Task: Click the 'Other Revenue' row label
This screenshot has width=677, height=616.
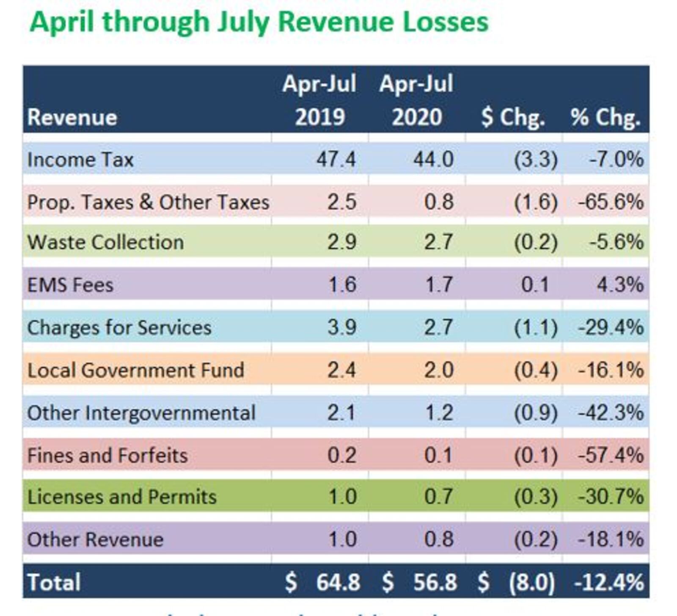Action: [x=95, y=540]
